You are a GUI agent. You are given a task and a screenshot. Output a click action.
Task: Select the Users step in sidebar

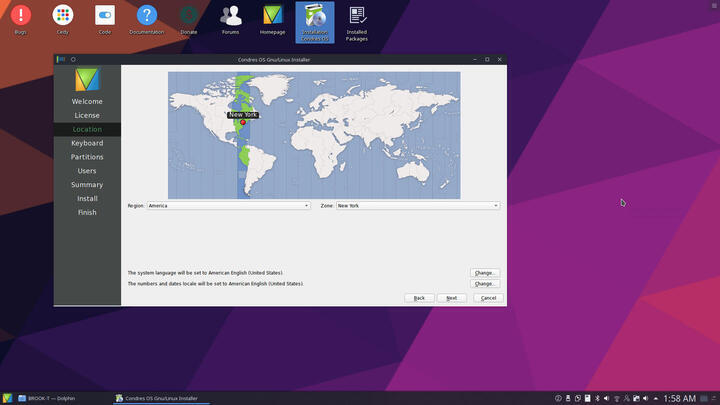click(87, 171)
